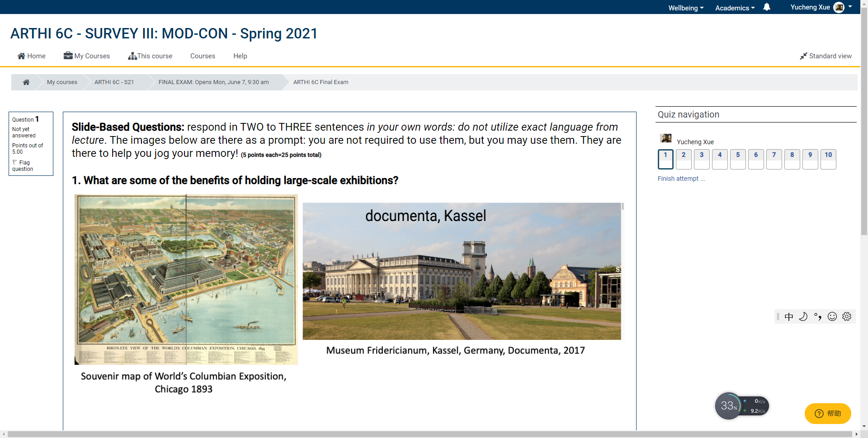
Task: Click ARTHI 6C - S21 breadcrumb
Action: [x=114, y=82]
